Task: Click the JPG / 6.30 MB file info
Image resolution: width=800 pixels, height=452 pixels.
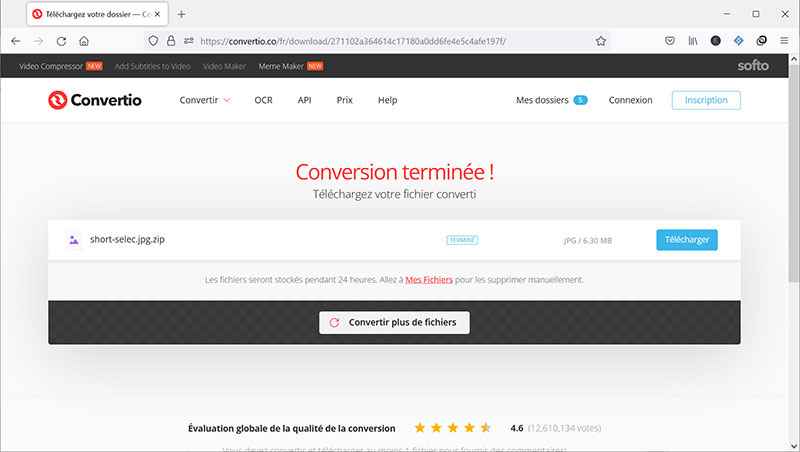Action: (x=587, y=240)
